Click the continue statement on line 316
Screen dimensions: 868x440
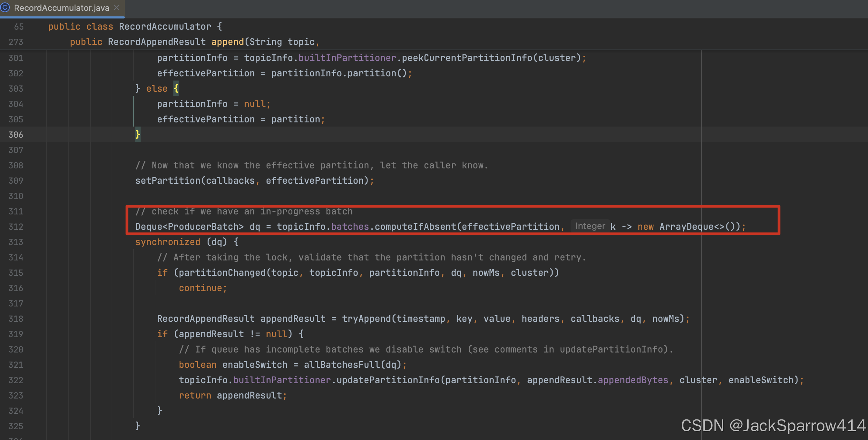201,288
